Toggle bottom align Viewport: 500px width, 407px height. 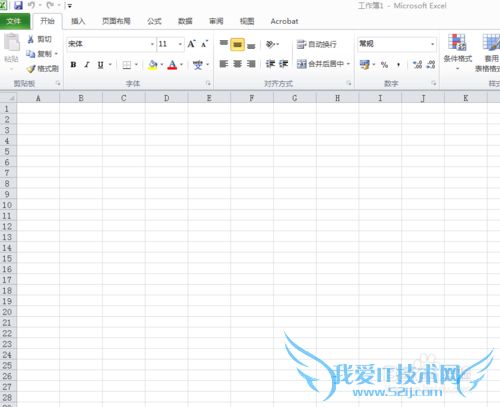[x=251, y=45]
